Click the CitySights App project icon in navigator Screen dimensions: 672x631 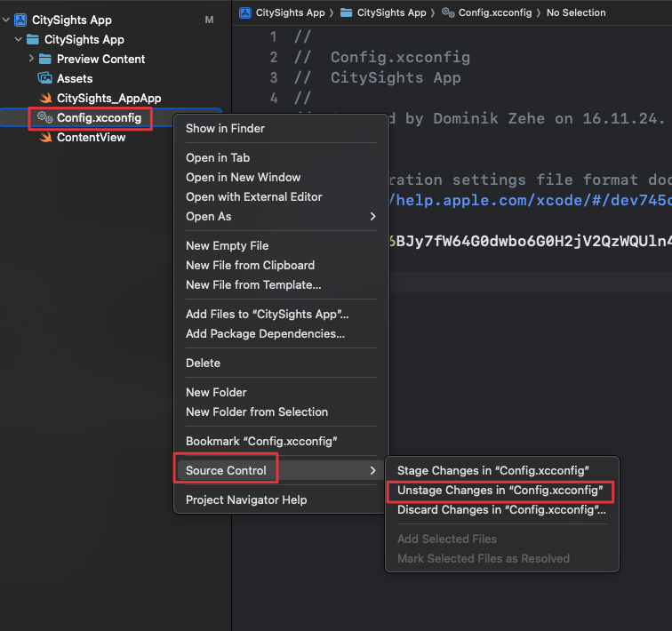[20, 20]
